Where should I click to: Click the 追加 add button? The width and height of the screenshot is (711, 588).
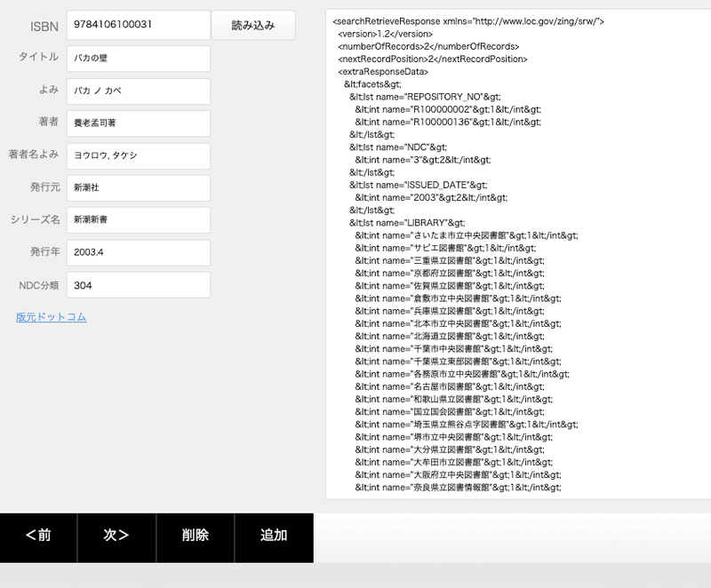click(x=274, y=537)
